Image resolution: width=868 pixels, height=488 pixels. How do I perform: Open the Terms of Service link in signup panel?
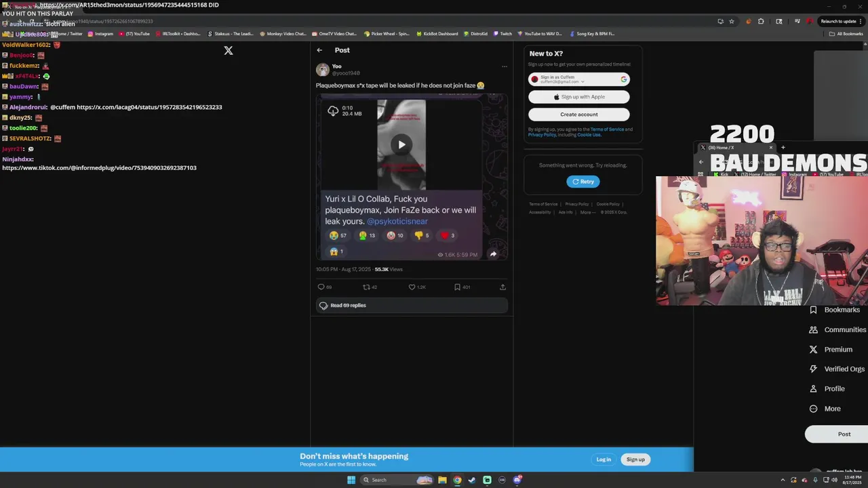[x=607, y=129]
